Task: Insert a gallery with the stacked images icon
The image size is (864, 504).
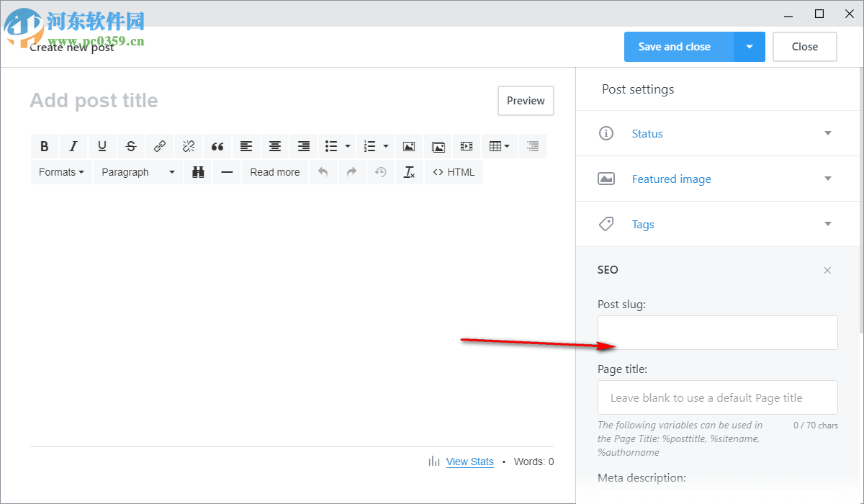Action: point(438,146)
